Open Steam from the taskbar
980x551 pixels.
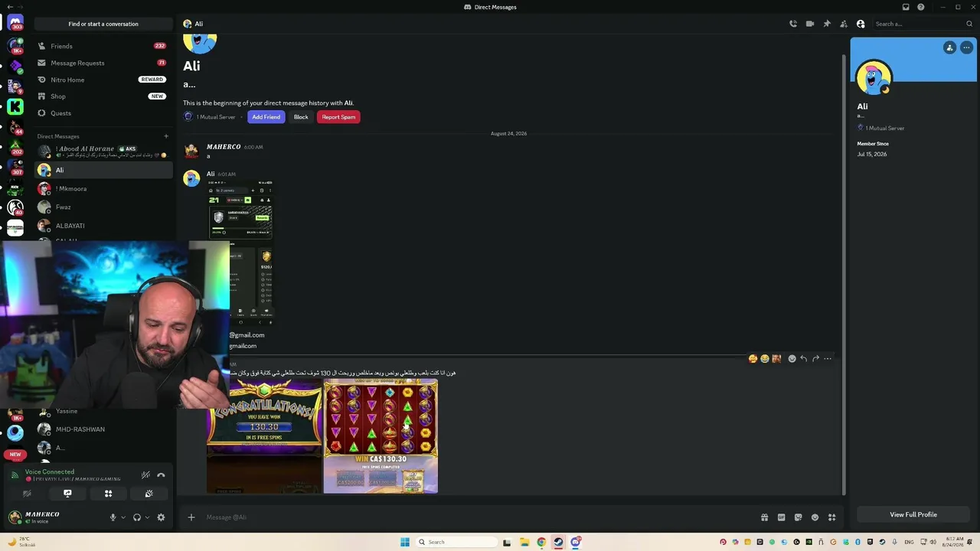tap(558, 542)
